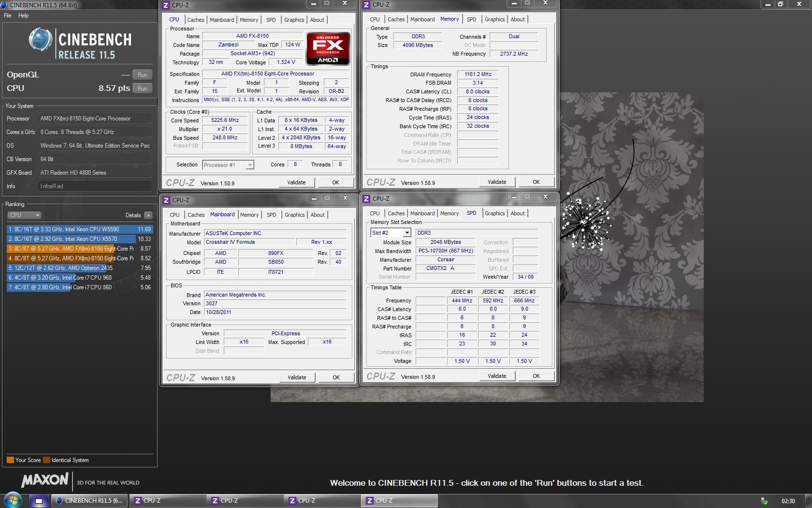Click Validate in the CPU window
The height and width of the screenshot is (508, 812).
point(296,182)
